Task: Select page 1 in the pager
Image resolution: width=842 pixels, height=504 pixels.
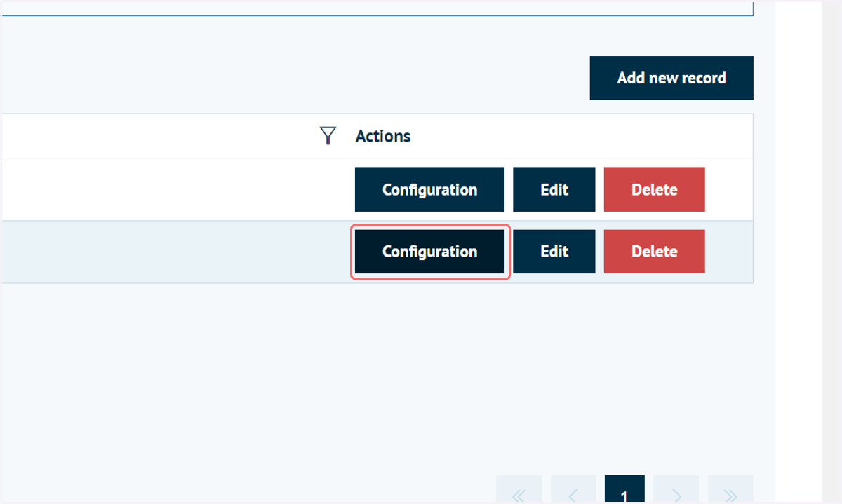Action: click(x=624, y=490)
